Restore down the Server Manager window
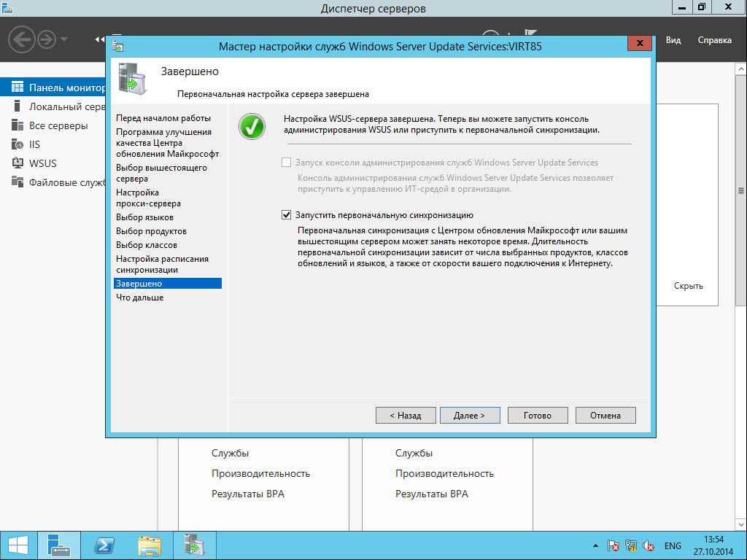 (702, 7)
